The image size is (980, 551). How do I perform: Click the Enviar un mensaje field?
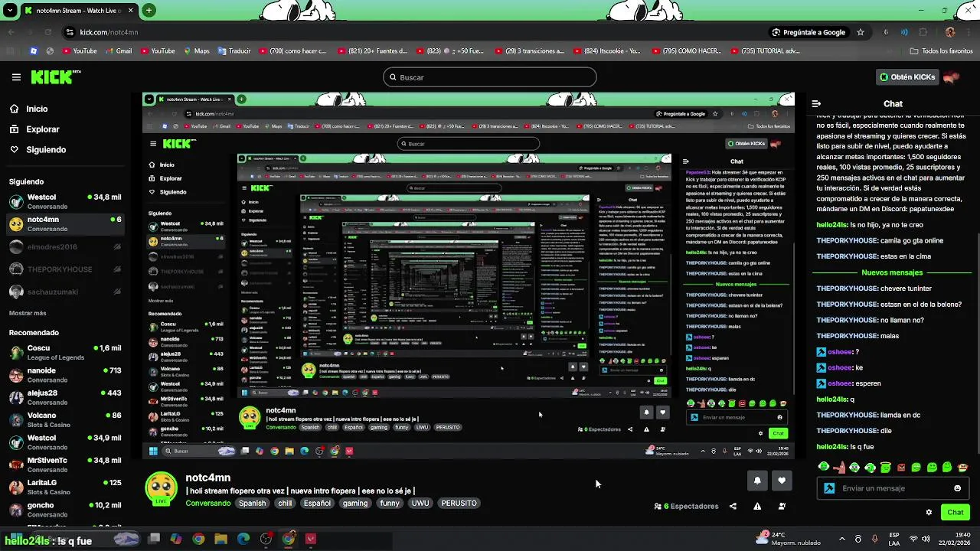(892, 488)
